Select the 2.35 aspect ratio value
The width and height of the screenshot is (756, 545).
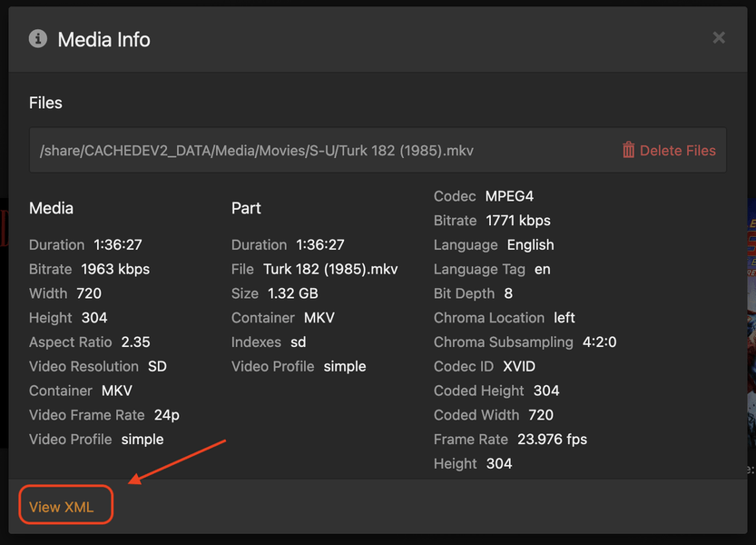[x=135, y=342]
